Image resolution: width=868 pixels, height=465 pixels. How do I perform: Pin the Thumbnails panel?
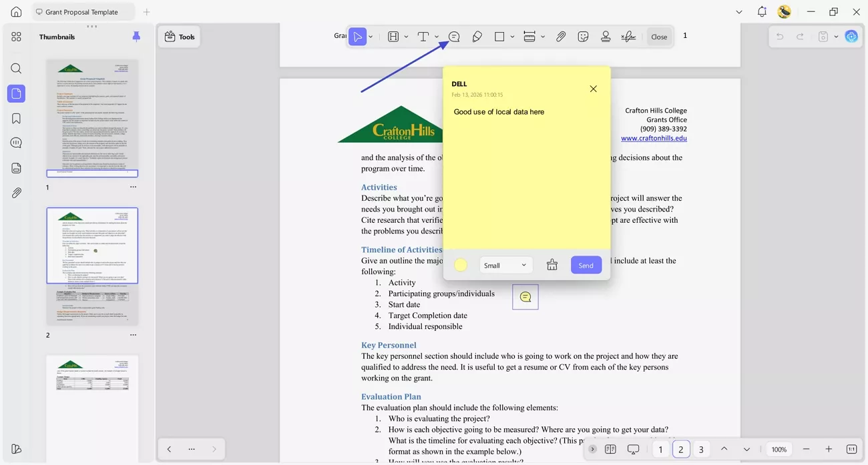click(136, 37)
